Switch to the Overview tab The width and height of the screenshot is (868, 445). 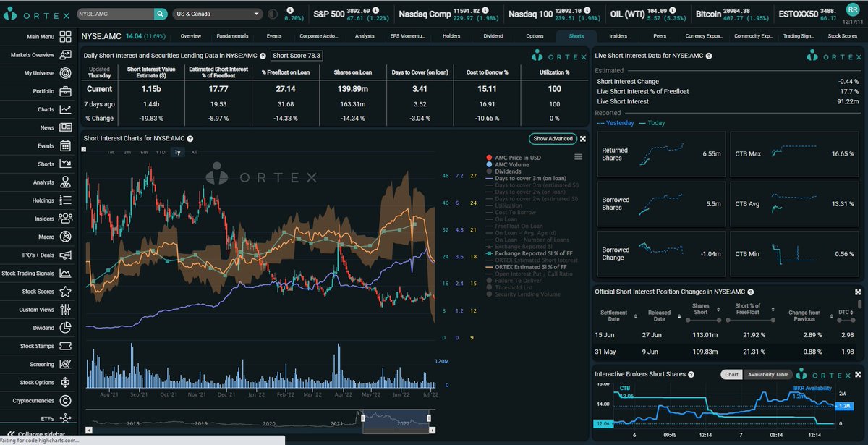[191, 35]
